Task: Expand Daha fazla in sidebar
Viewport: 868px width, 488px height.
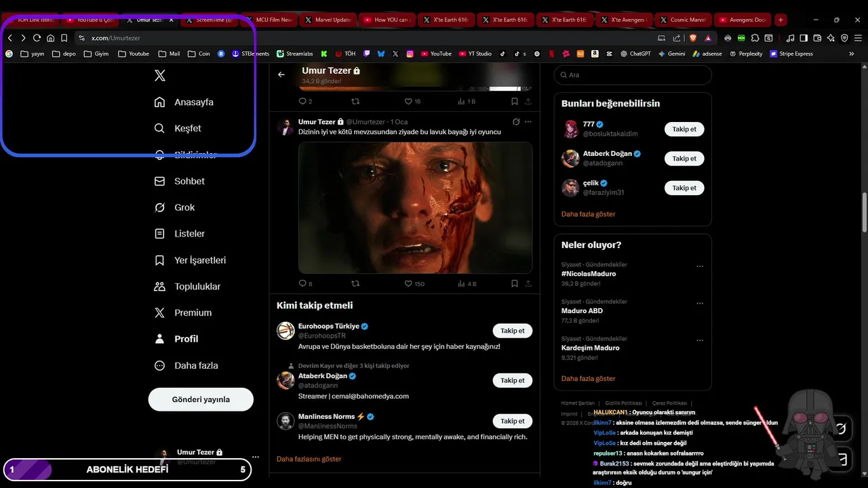Action: [x=186, y=365]
